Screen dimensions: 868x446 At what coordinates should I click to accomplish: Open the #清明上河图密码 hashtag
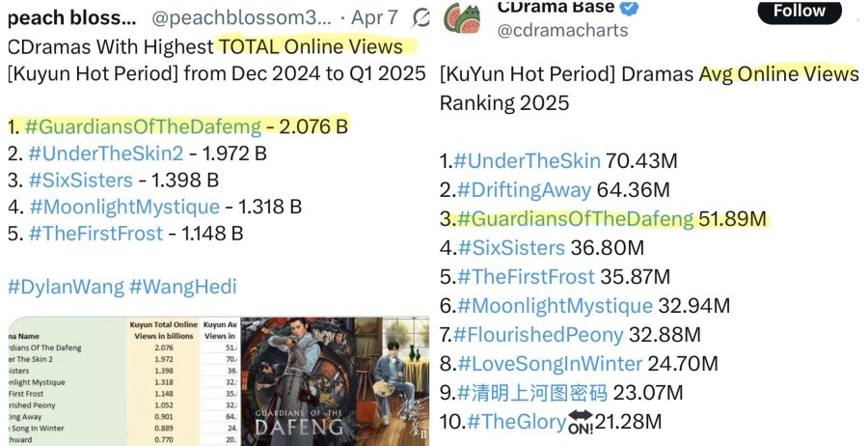point(532,393)
